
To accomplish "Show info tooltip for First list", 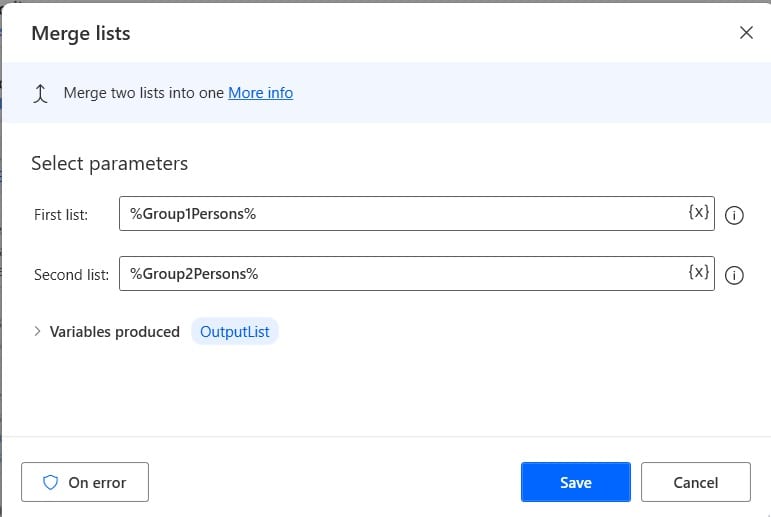I will click(734, 215).
